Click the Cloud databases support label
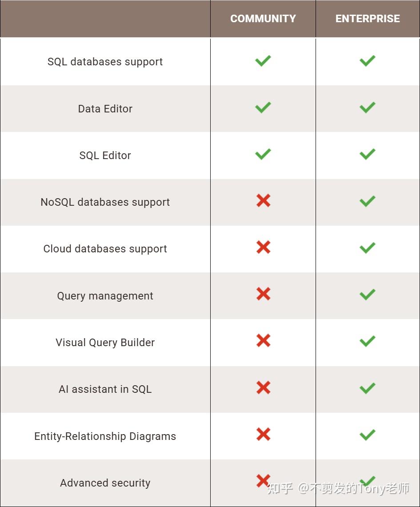Screen dimensions: 420x507 tap(105, 249)
